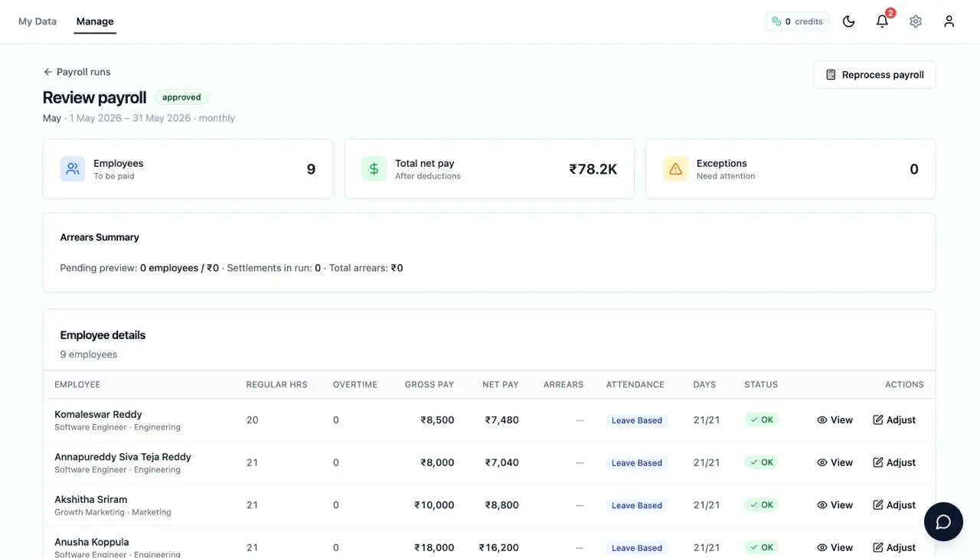980x558 pixels.
Task: Open notifications bell
Action: click(x=882, y=21)
